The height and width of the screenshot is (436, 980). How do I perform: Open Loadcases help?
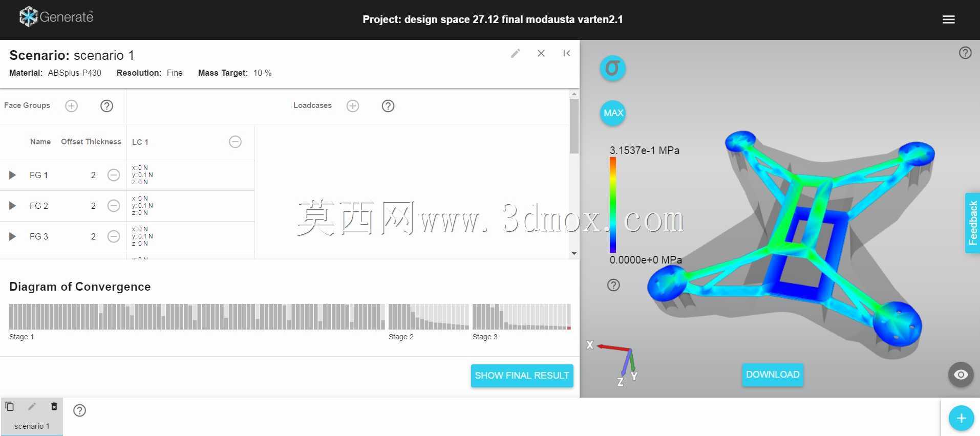coord(388,106)
